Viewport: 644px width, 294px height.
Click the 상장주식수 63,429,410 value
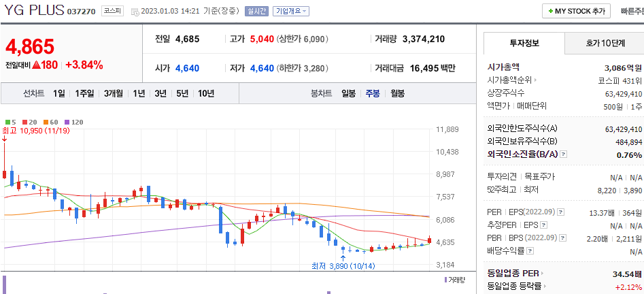point(624,93)
